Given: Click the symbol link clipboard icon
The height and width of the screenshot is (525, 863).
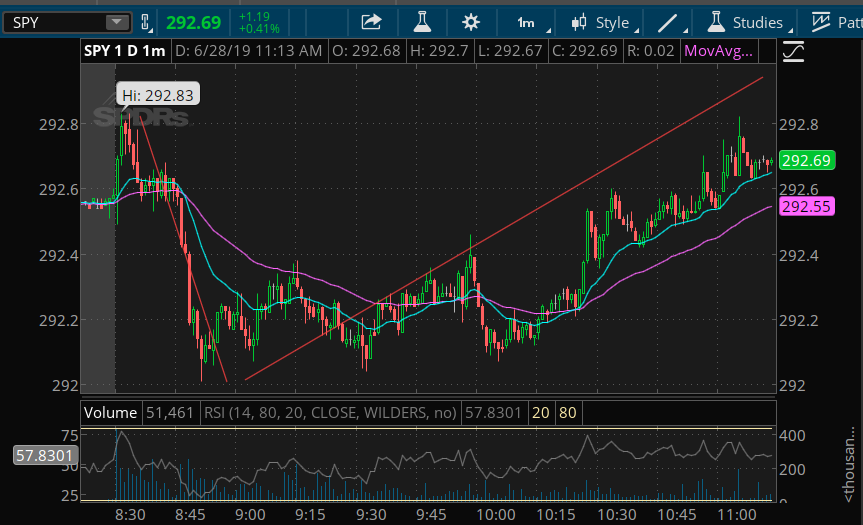Looking at the screenshot, I should point(145,23).
